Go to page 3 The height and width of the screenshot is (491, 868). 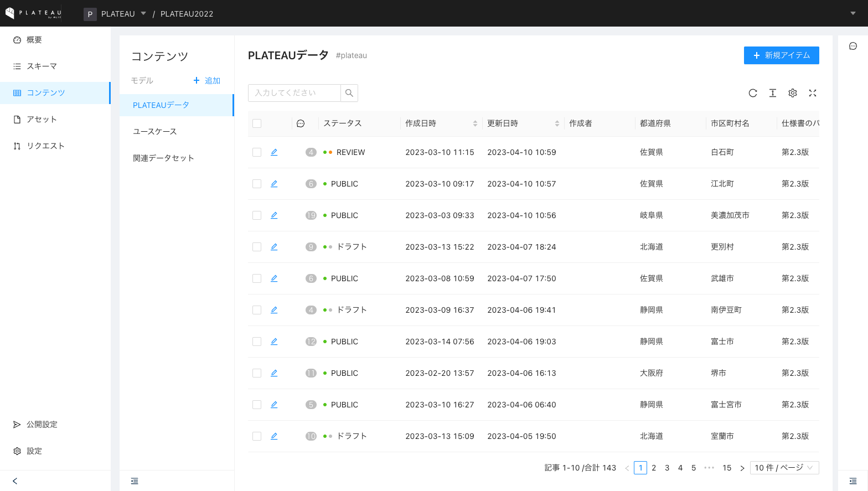pos(667,468)
